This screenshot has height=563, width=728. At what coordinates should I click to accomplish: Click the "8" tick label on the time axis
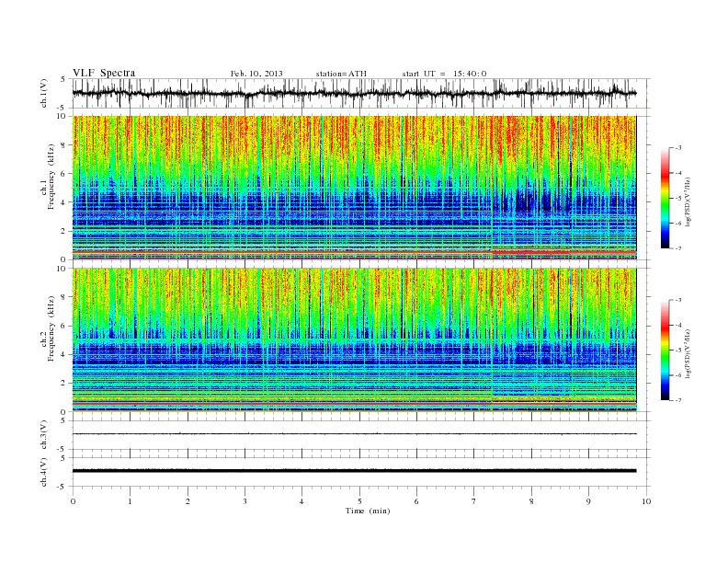(531, 501)
